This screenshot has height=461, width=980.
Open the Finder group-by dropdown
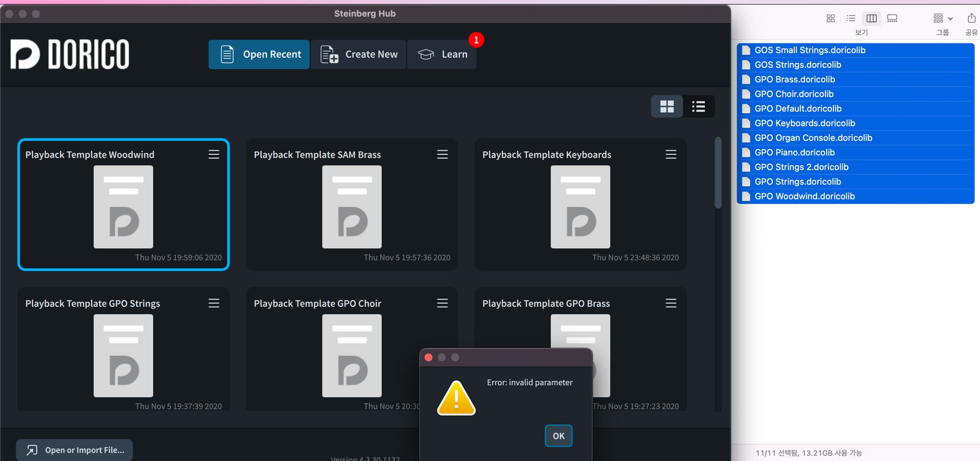point(943,18)
